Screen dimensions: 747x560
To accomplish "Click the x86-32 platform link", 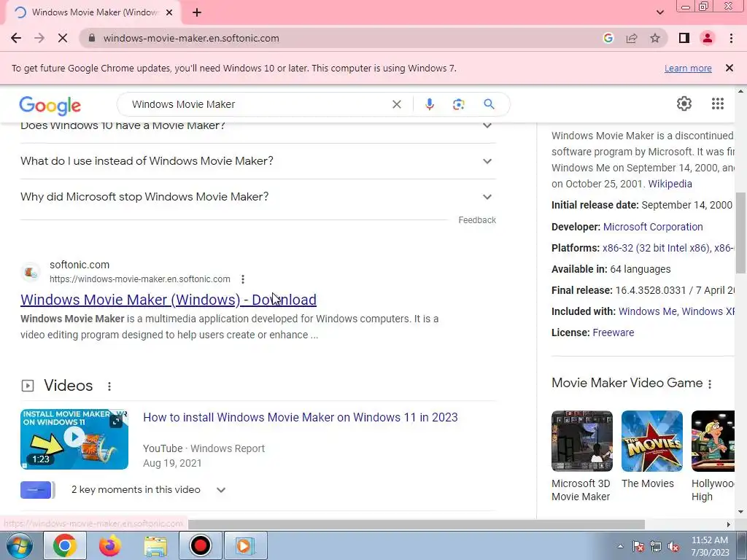I will [x=656, y=248].
